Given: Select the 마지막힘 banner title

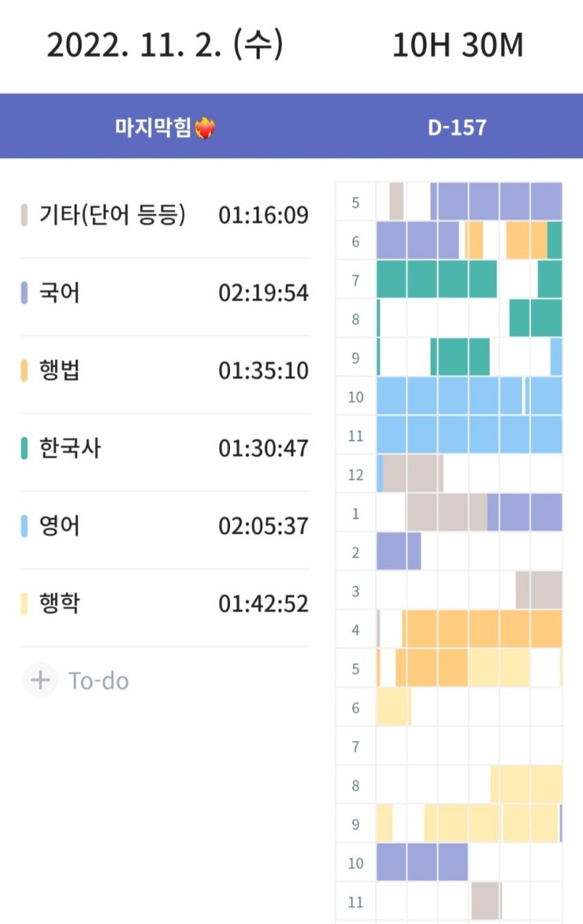Looking at the screenshot, I should click(153, 128).
